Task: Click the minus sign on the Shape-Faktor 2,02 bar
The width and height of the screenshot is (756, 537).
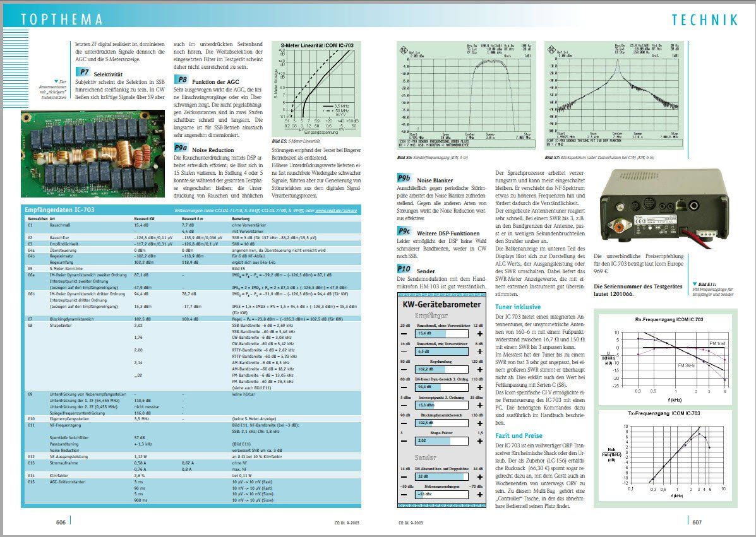Action: click(404, 440)
